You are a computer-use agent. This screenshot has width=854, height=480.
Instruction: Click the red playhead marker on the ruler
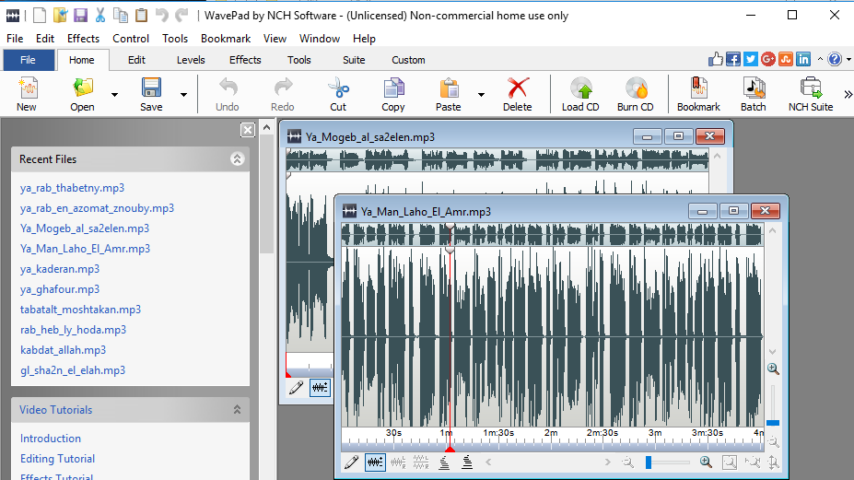coord(450,449)
